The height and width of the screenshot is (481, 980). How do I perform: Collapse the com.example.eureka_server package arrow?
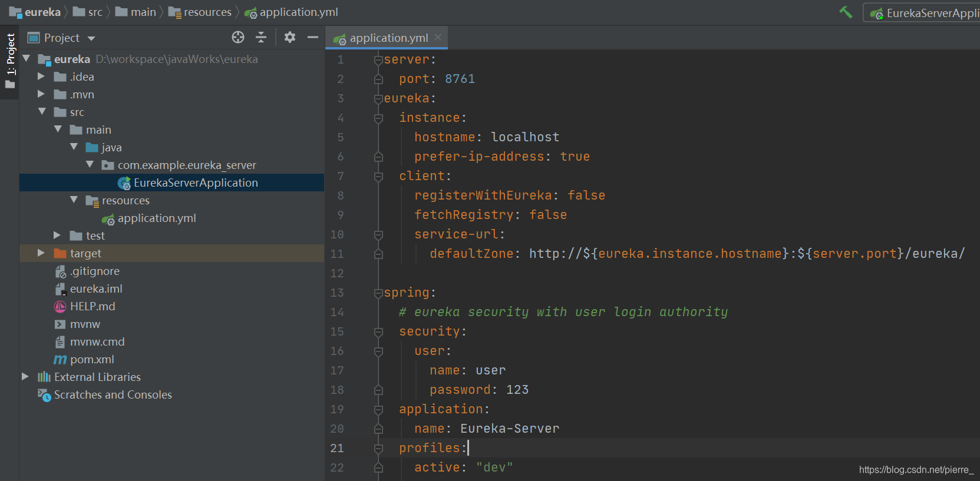(90, 164)
